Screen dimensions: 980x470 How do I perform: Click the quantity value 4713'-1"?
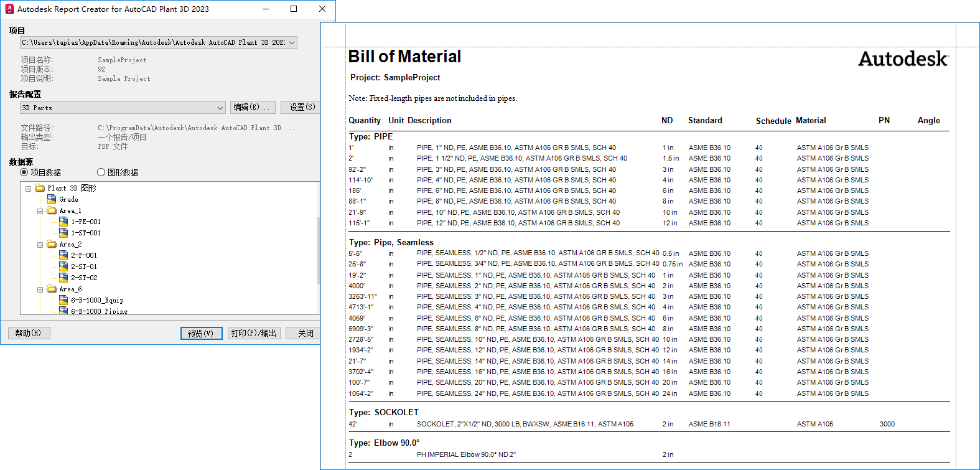click(x=361, y=307)
